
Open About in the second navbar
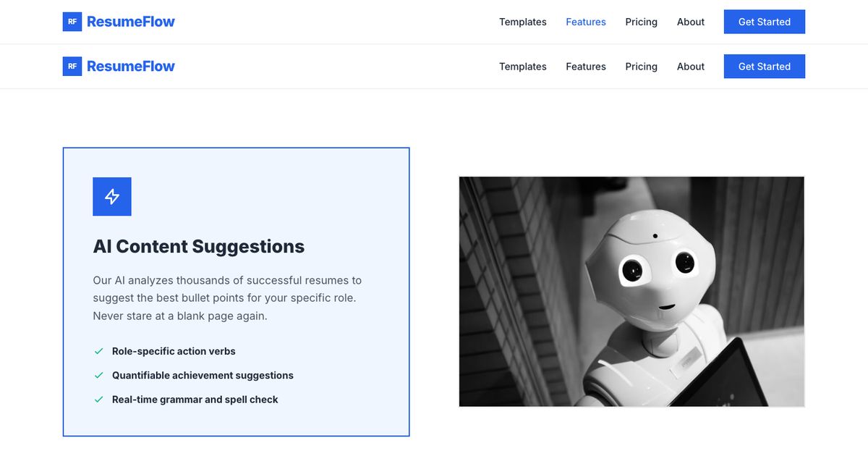point(691,67)
